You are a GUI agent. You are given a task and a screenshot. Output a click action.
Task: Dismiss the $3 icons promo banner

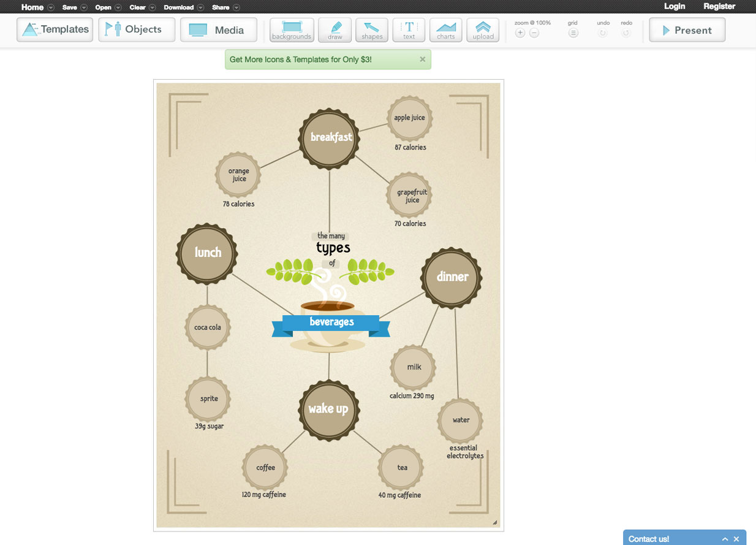pos(422,59)
